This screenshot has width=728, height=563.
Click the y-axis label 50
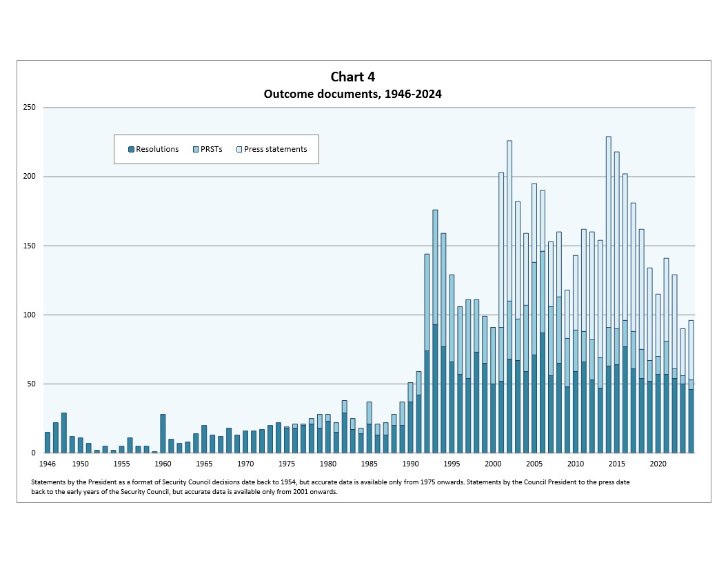click(31, 384)
